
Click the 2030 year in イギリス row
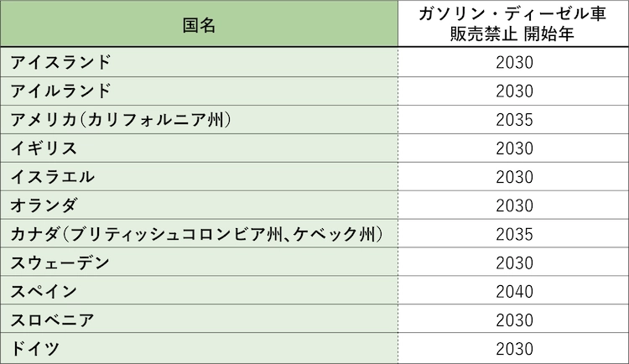514,148
